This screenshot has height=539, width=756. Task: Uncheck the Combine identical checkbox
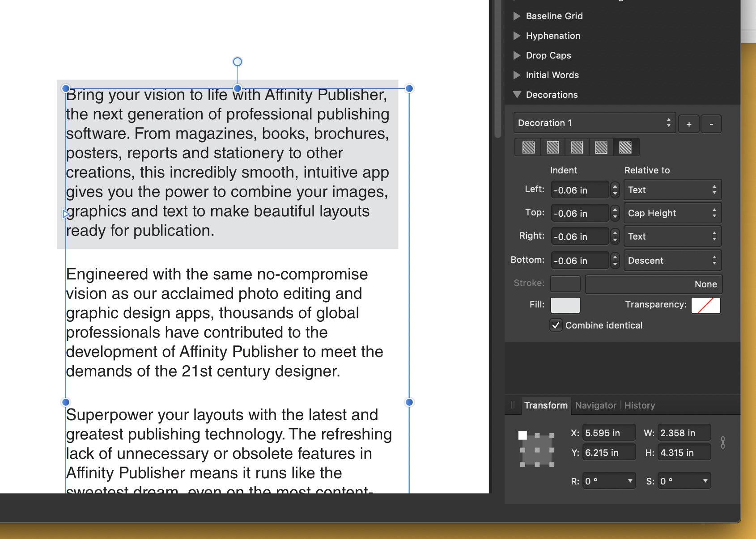click(556, 325)
